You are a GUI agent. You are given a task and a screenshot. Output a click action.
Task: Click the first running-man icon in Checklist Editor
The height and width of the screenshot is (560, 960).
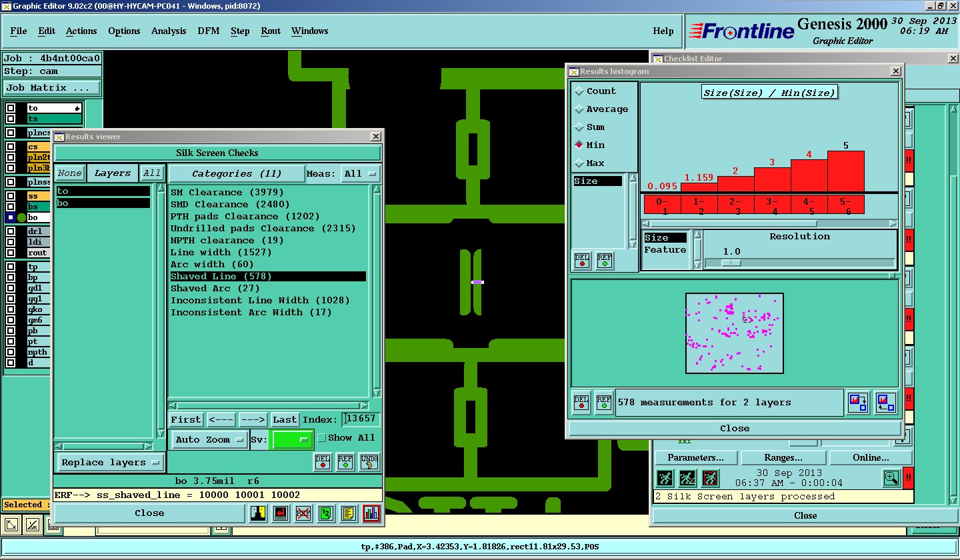pos(665,478)
